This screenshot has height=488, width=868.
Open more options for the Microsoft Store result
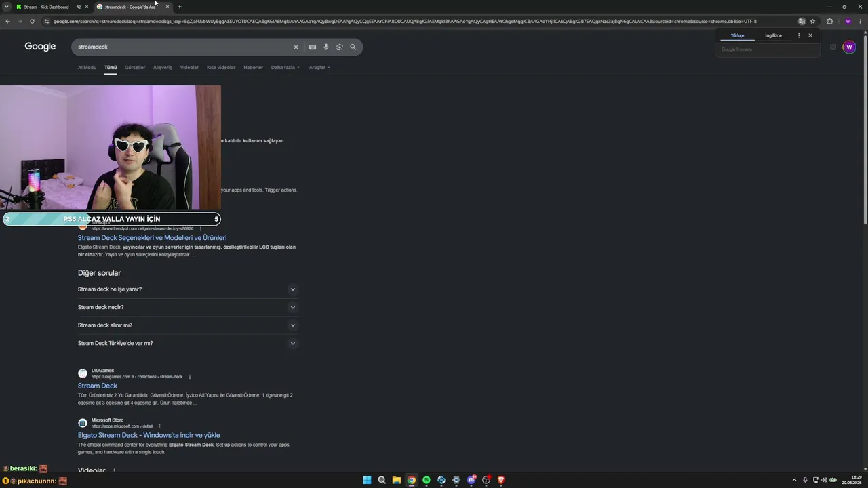[x=159, y=426]
